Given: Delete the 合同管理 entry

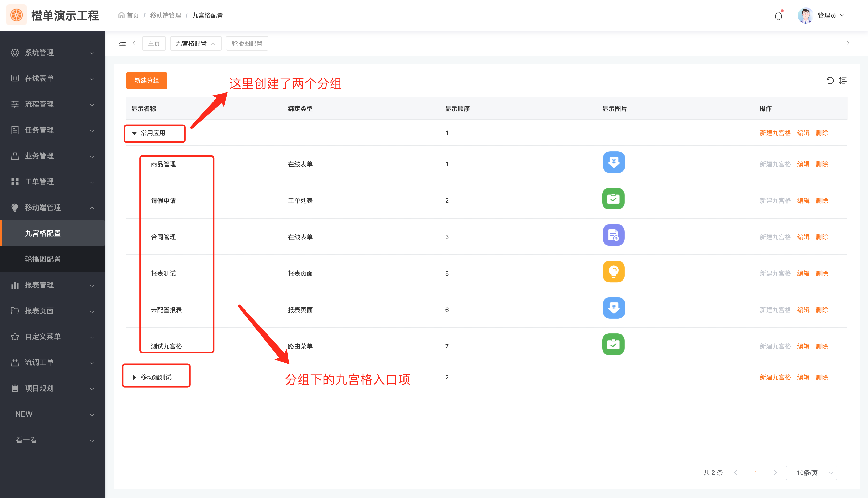Looking at the screenshot, I should click(x=821, y=237).
